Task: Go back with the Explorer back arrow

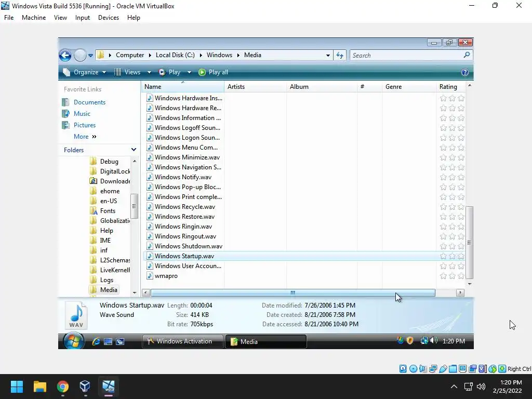Action: point(65,55)
